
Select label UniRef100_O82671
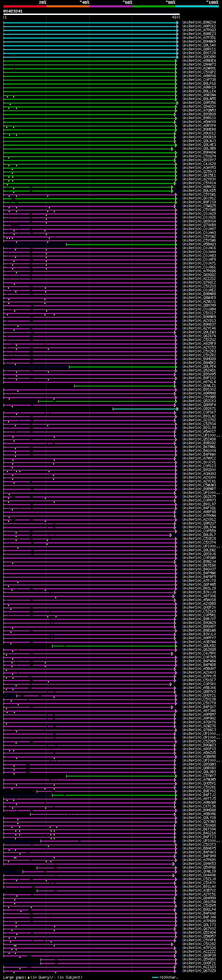[199, 408]
